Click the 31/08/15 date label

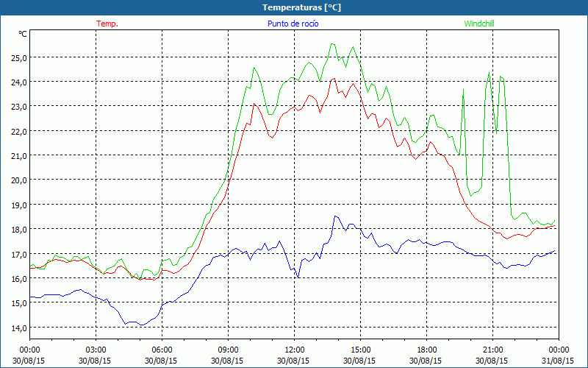click(558, 361)
